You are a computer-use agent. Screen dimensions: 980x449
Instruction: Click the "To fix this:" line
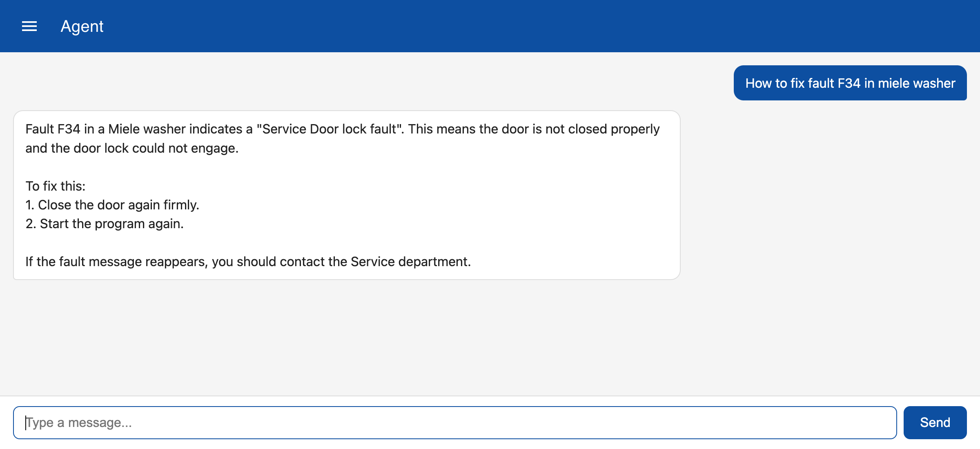pyautogui.click(x=56, y=186)
